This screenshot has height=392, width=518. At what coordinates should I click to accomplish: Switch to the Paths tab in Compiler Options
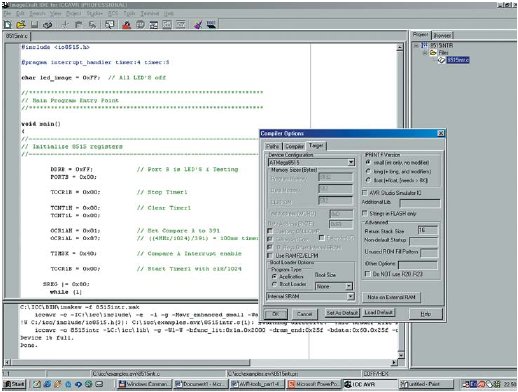click(273, 146)
